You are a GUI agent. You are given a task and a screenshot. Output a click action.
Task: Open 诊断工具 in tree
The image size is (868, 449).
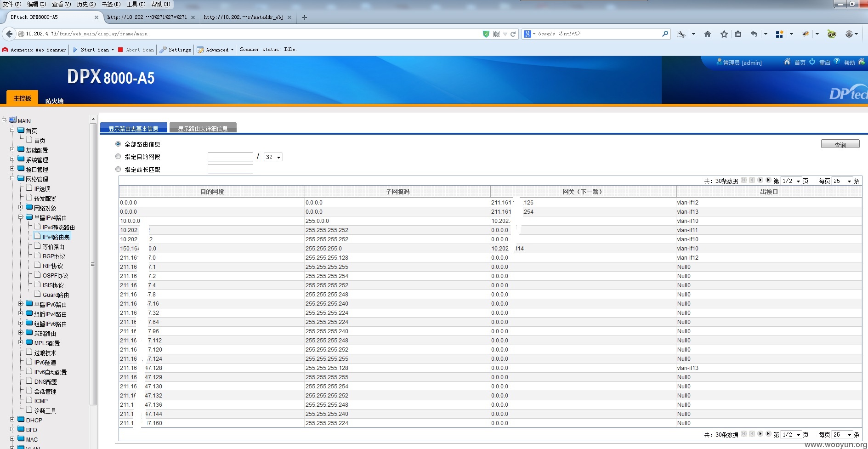pos(45,411)
